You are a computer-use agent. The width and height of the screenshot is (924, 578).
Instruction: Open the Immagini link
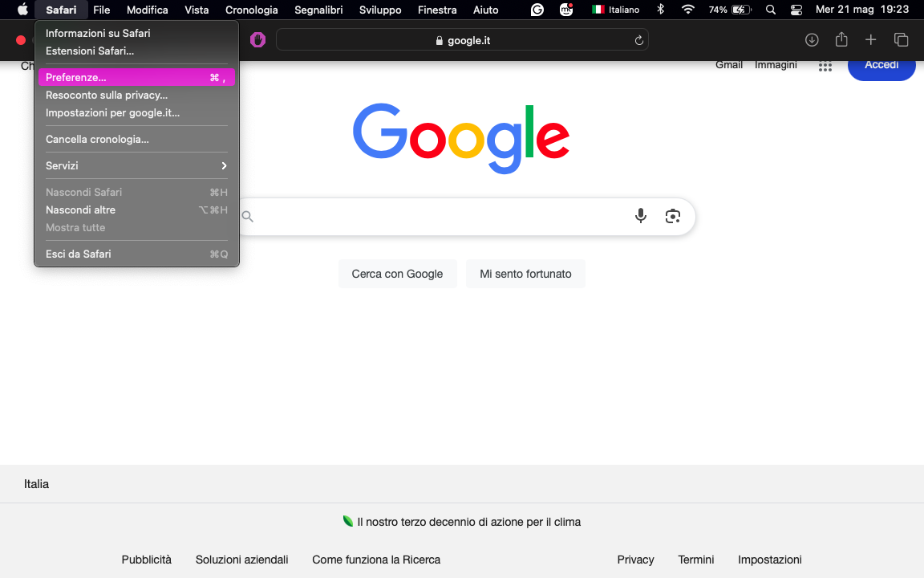[775, 64]
